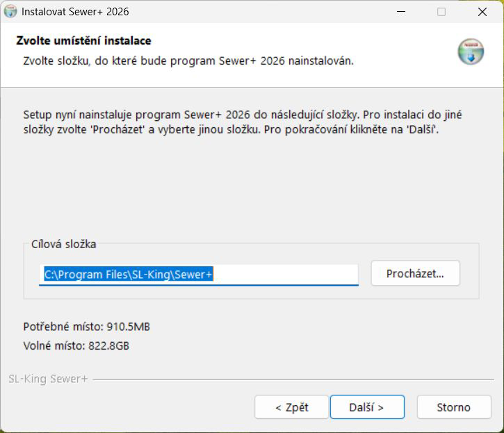Click the installer icon in the title bar
504x433 pixels.
point(10,12)
